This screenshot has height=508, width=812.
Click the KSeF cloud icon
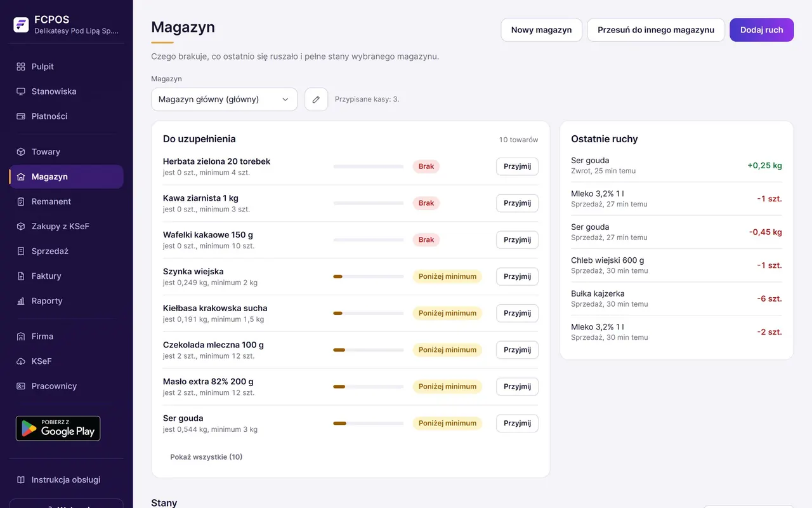coord(21,361)
